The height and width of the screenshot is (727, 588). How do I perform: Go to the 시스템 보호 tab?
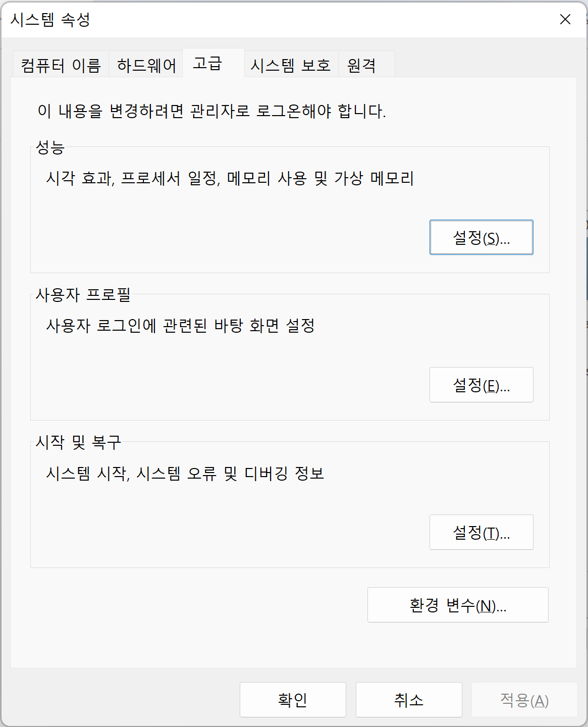click(x=291, y=65)
